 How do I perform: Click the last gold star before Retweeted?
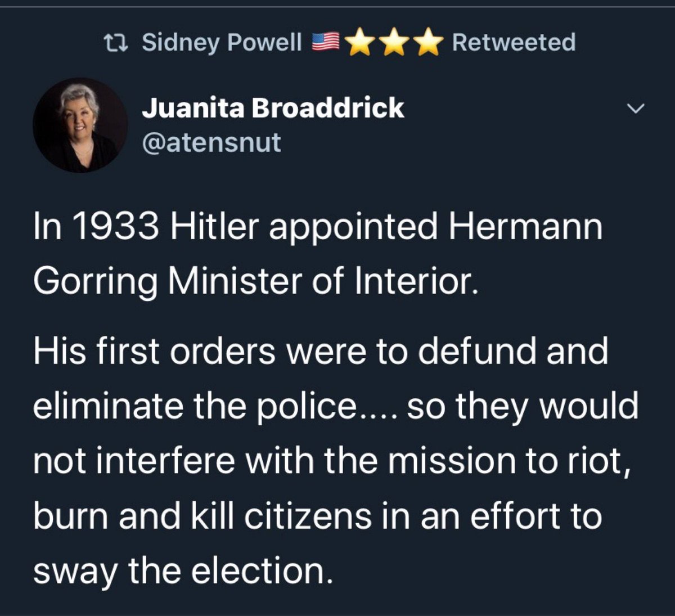click(x=428, y=43)
